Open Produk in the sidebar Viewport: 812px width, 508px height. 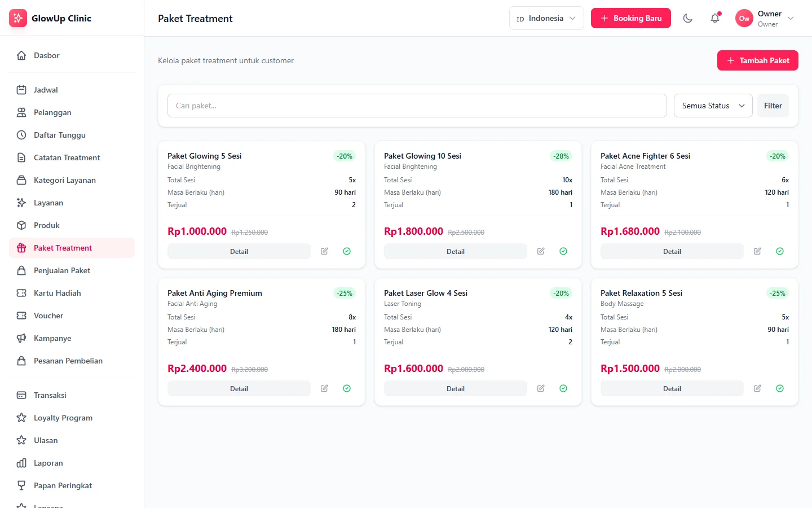pyautogui.click(x=72, y=225)
